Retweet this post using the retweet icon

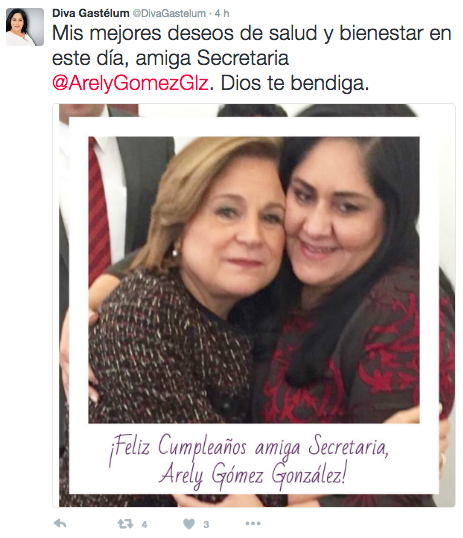pyautogui.click(x=125, y=524)
